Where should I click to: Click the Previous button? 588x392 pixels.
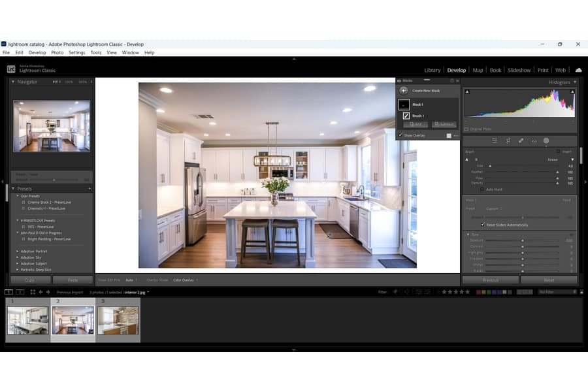[490, 280]
